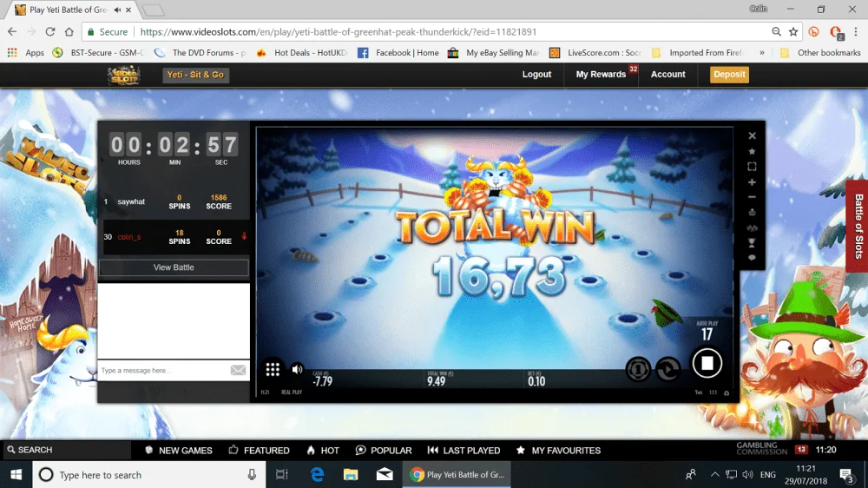Image resolution: width=868 pixels, height=488 pixels.
Task: Focus the 'Type a message here' chat field
Action: click(x=163, y=370)
